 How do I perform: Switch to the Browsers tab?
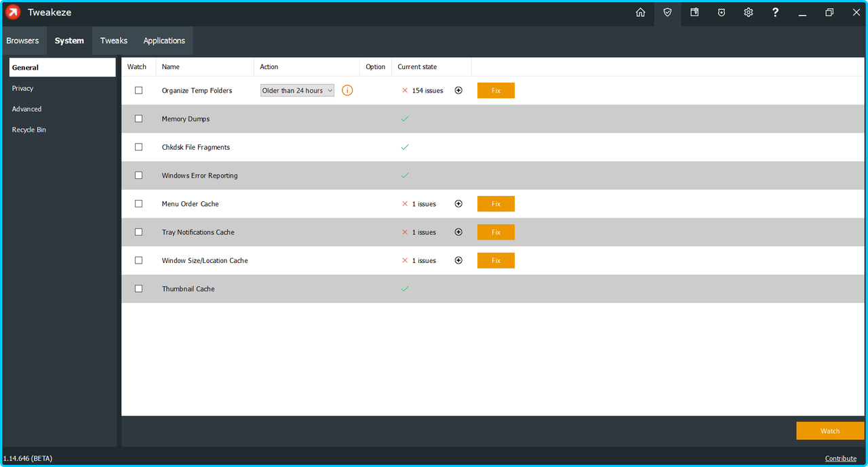pyautogui.click(x=23, y=41)
